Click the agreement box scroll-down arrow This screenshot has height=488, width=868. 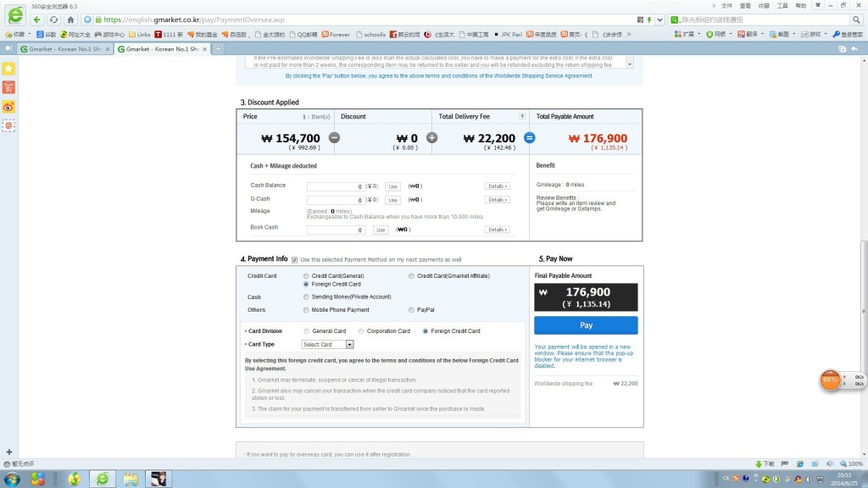pyautogui.click(x=630, y=64)
